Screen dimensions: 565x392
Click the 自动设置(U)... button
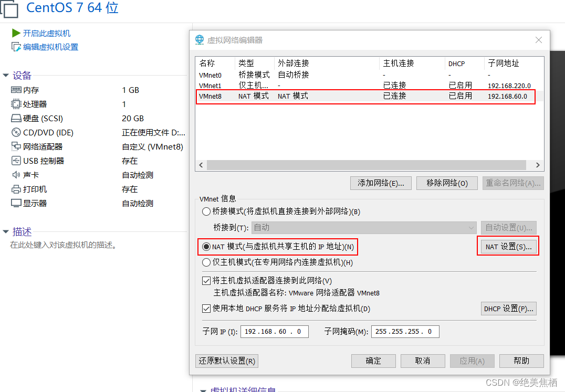click(x=508, y=228)
